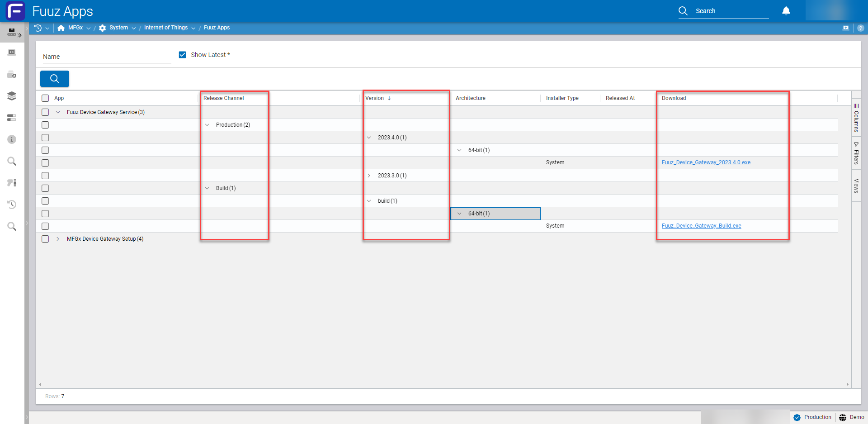
Task: Click the notification bell icon
Action: [786, 11]
